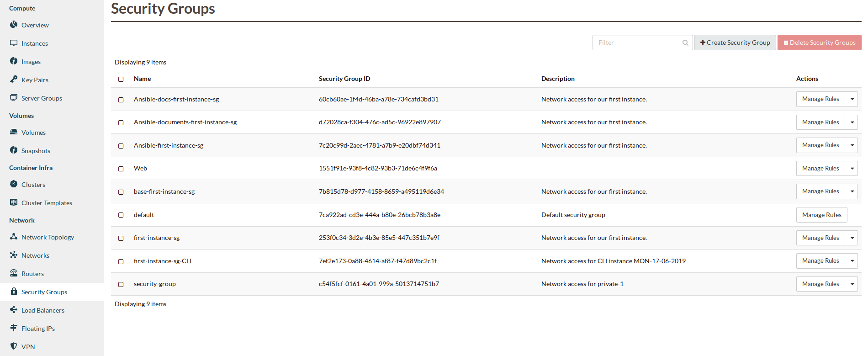
Task: Check the Ansible-first-instance-sg row checkbox
Action: 121,146
